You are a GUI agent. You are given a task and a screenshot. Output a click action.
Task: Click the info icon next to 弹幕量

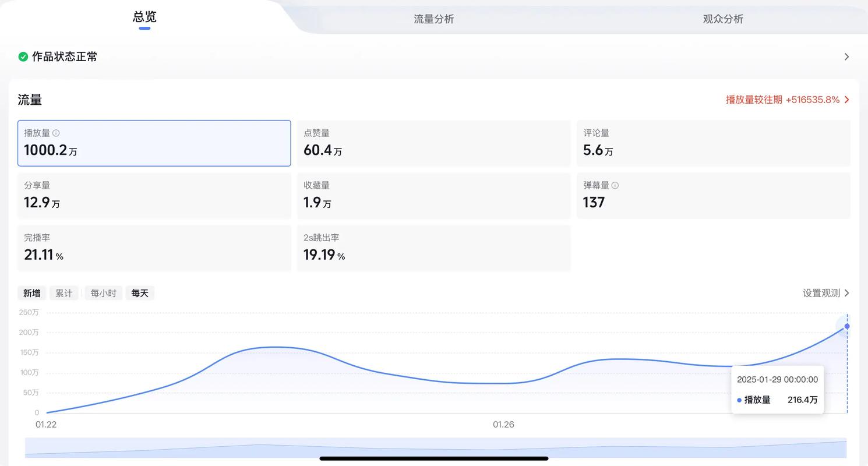(x=616, y=185)
